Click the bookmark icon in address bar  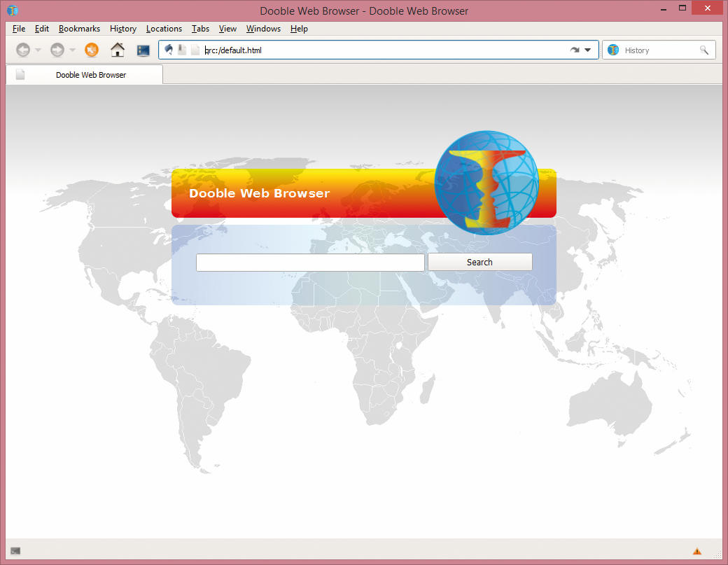click(182, 50)
